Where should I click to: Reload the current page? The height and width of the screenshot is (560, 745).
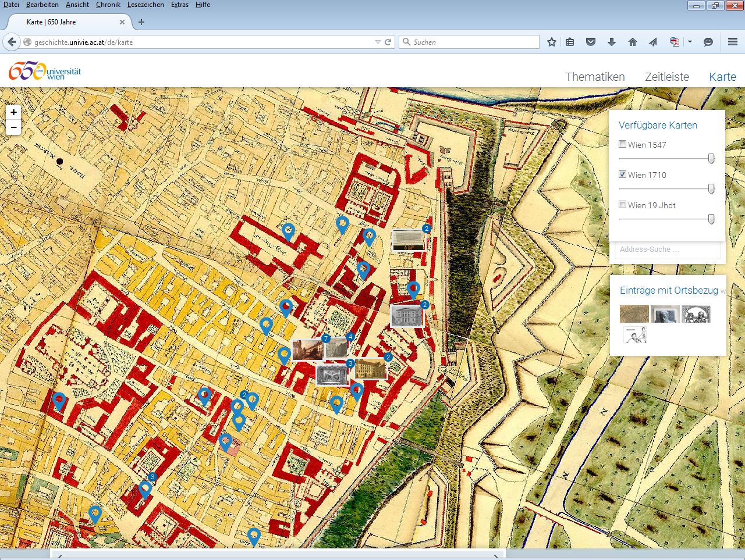pos(388,42)
